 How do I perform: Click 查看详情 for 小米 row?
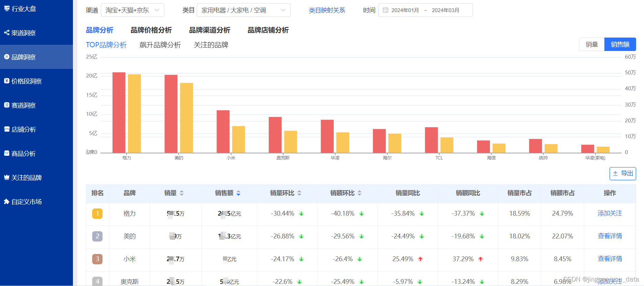click(610, 259)
